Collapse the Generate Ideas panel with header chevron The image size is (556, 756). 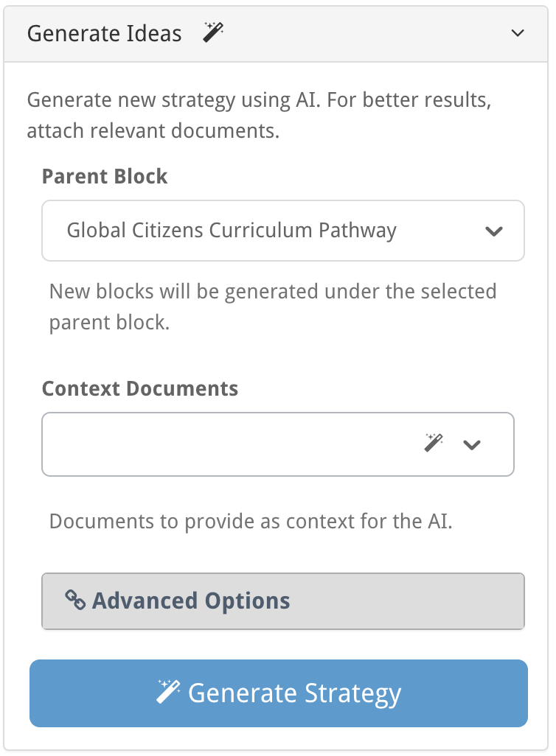pyautogui.click(x=518, y=33)
